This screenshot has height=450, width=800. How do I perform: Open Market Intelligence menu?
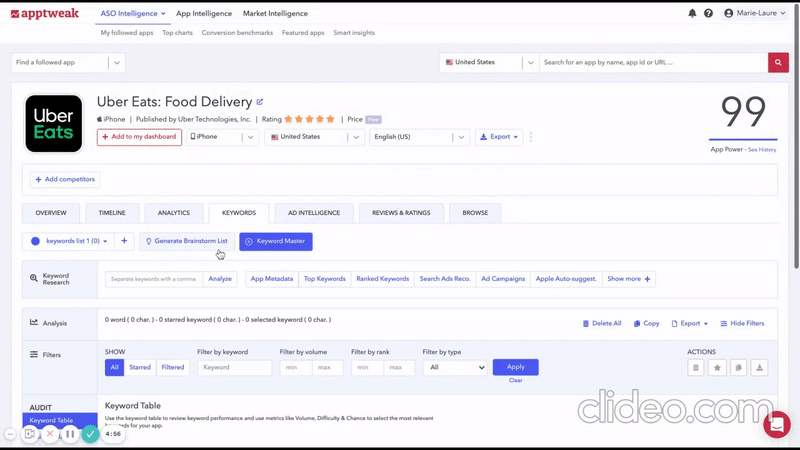point(276,14)
